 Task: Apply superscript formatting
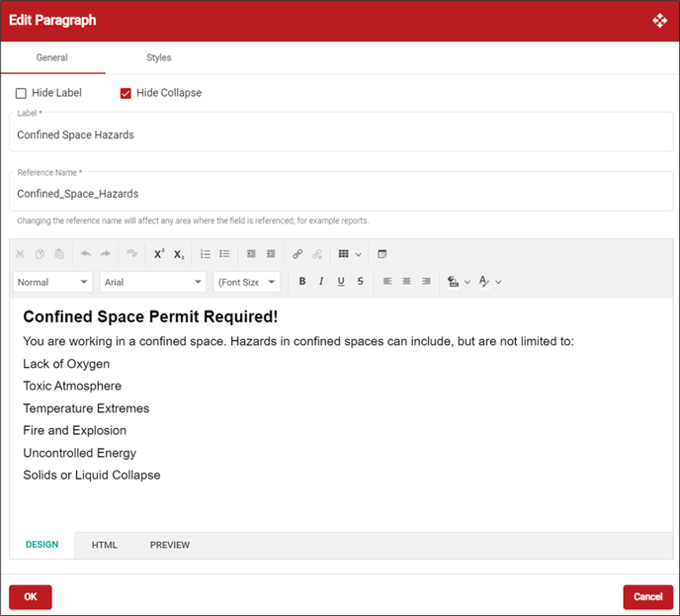coord(159,254)
